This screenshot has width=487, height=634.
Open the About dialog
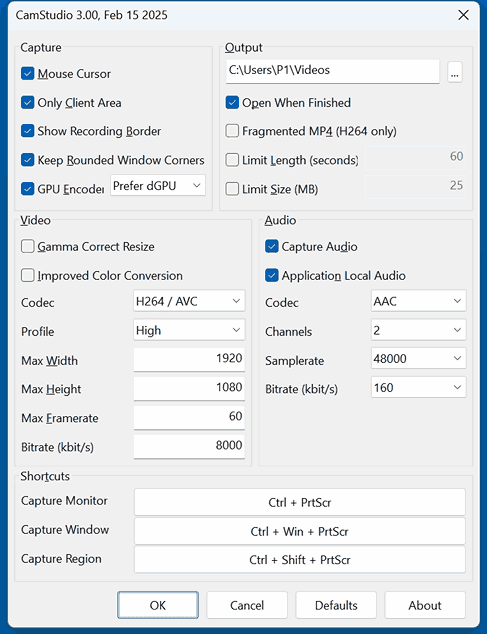tap(425, 605)
